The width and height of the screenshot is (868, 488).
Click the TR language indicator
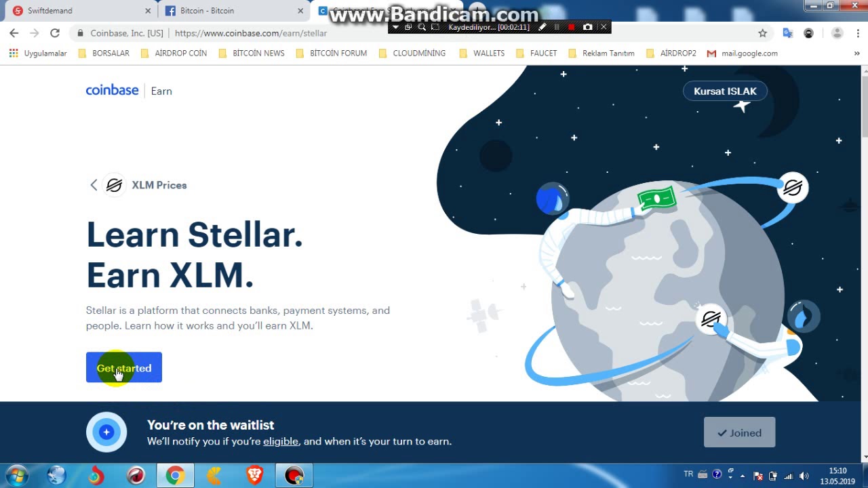point(688,474)
